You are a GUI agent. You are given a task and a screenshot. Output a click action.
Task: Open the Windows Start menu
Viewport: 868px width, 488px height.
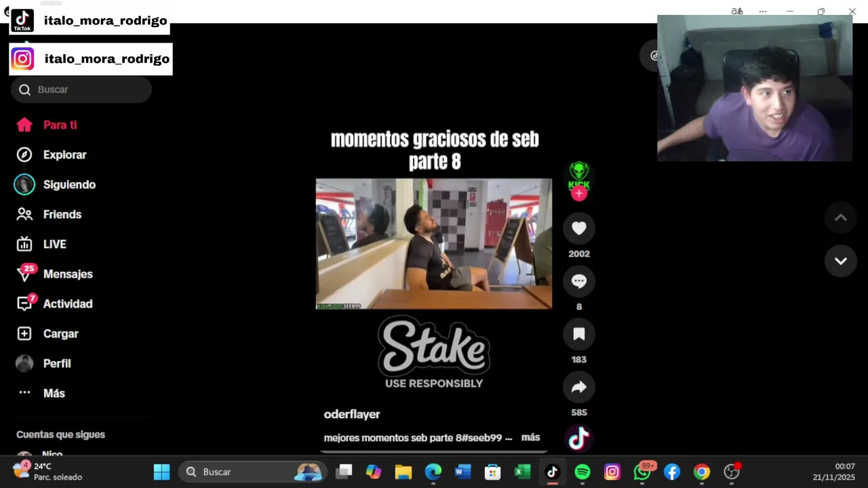(162, 472)
